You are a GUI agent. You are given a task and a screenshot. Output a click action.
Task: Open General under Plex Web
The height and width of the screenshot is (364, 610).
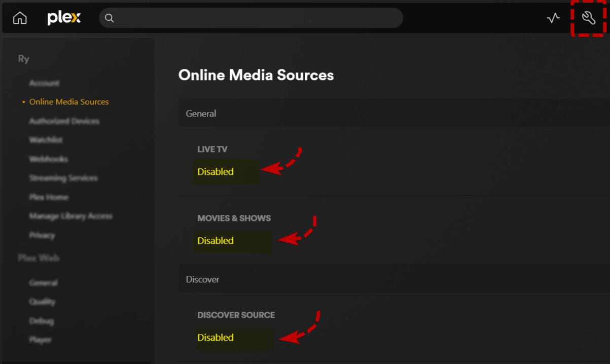pyautogui.click(x=43, y=283)
